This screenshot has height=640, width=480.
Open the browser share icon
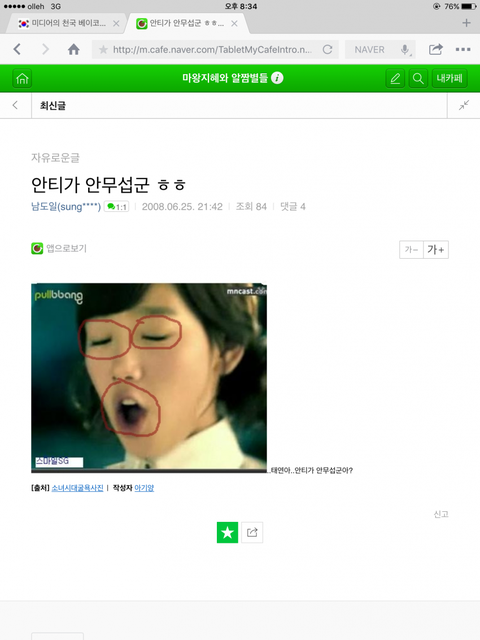436,49
